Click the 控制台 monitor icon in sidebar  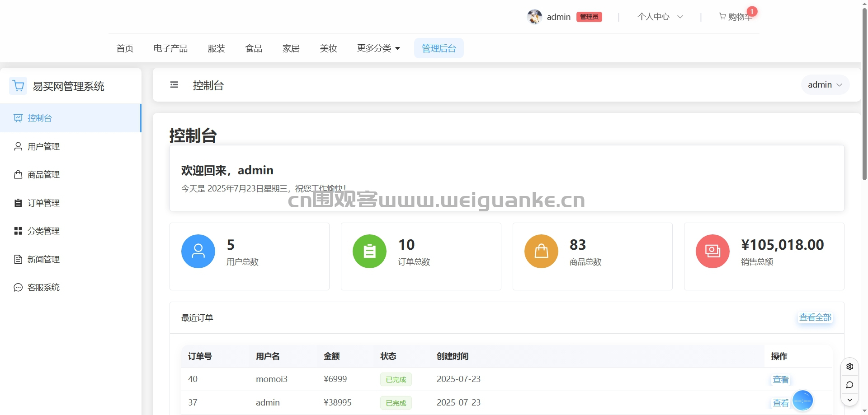[x=18, y=118]
